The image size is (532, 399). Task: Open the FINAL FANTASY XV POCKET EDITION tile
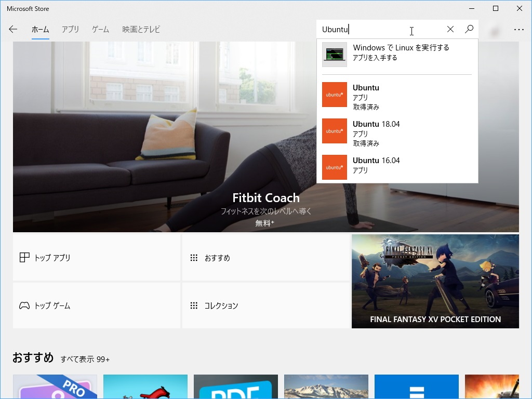coord(435,281)
